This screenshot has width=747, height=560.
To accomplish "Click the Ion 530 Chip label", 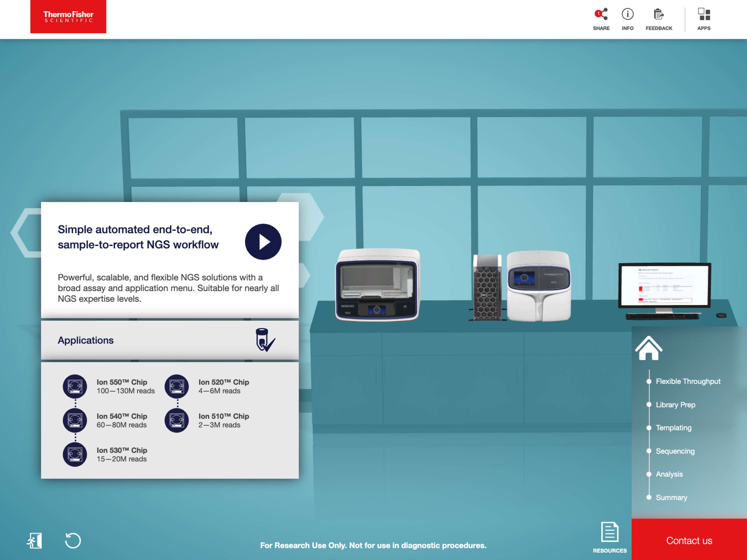I will pyautogui.click(x=122, y=450).
